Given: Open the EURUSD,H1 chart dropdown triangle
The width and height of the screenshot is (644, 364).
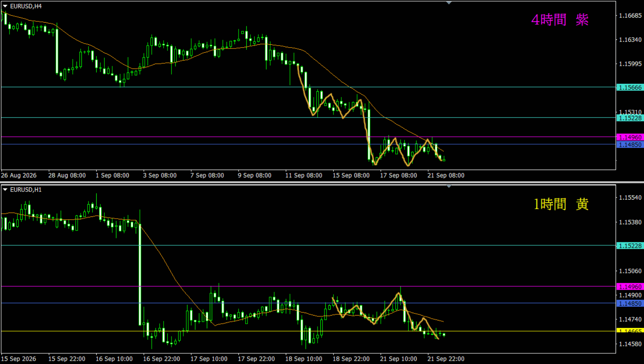Looking at the screenshot, I should (x=5, y=189).
